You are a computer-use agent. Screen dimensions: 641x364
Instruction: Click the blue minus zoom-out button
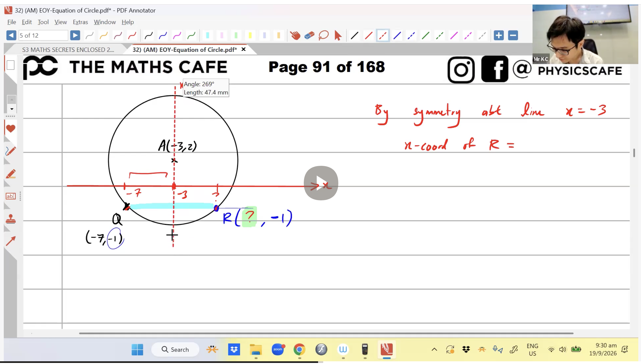coord(513,35)
